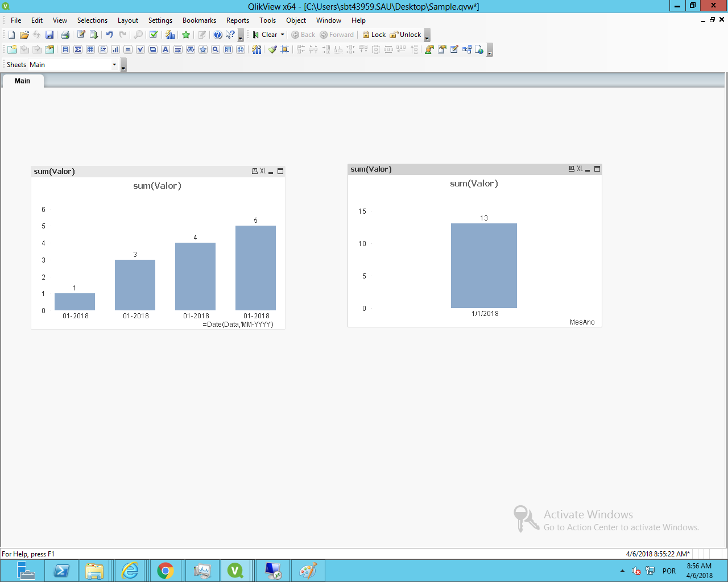The image size is (728, 582).
Task: Open the Expression Overview
Action: coord(454,49)
